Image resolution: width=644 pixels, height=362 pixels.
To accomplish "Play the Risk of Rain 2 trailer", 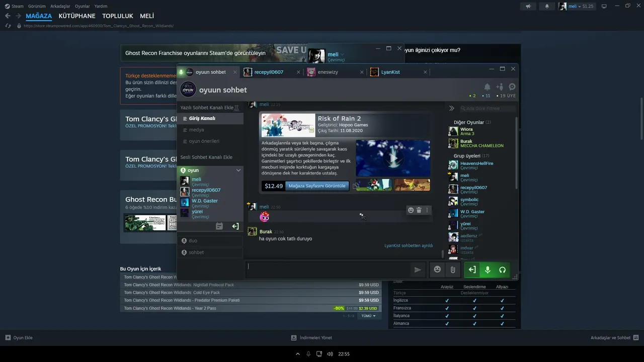I will [x=393, y=158].
